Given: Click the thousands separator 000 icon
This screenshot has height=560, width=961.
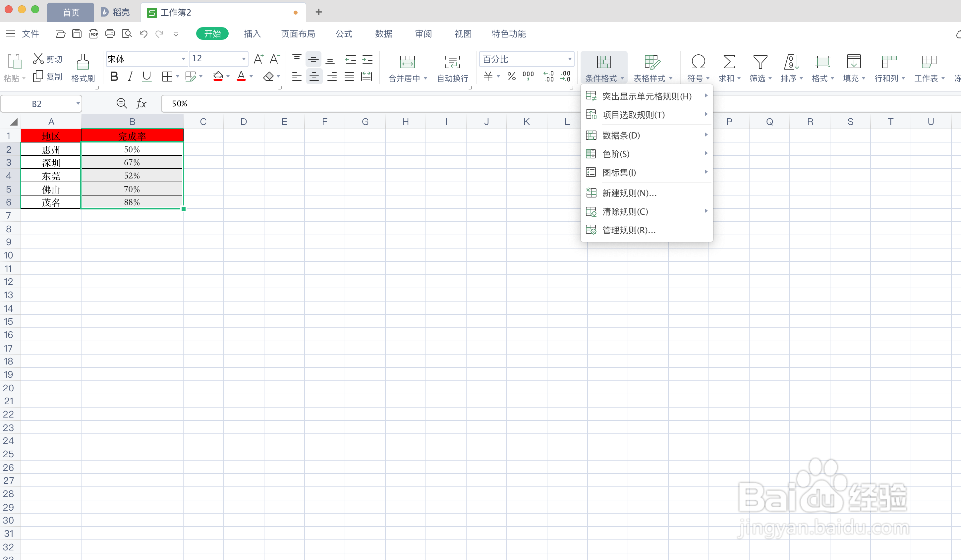Looking at the screenshot, I should point(528,76).
